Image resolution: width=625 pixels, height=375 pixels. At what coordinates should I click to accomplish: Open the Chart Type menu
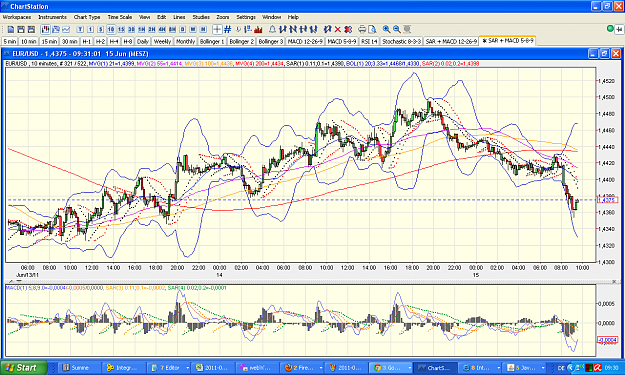click(x=87, y=17)
